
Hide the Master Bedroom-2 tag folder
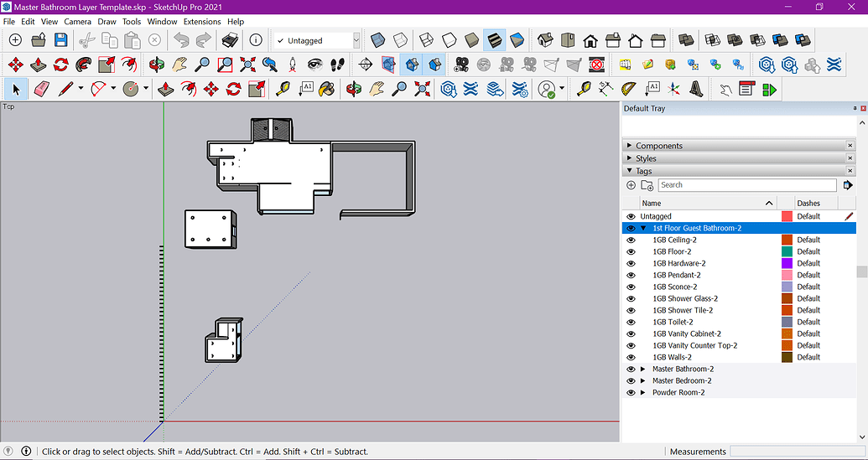[x=632, y=380]
